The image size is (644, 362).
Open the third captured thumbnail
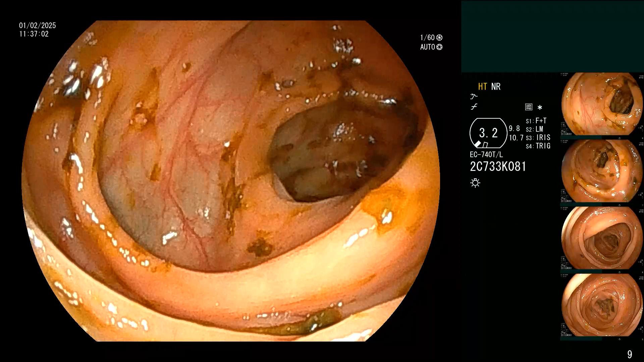[x=602, y=238]
